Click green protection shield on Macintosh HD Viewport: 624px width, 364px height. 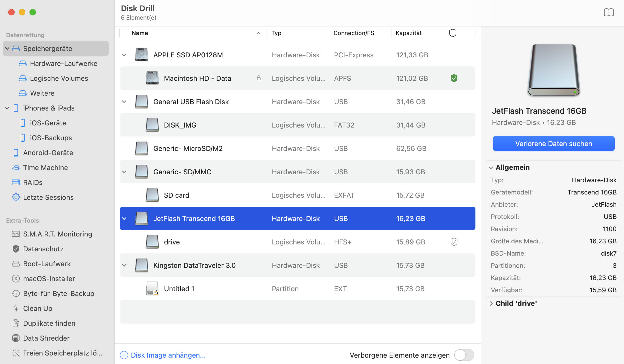pyautogui.click(x=454, y=78)
